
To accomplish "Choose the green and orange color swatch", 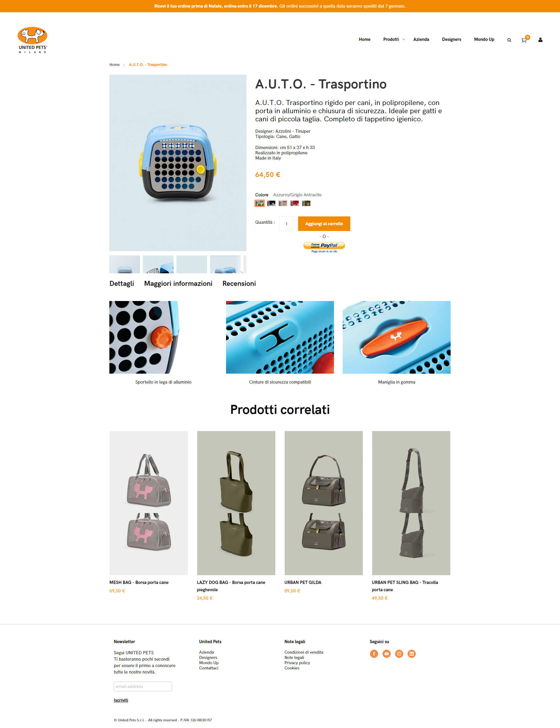I will point(306,203).
